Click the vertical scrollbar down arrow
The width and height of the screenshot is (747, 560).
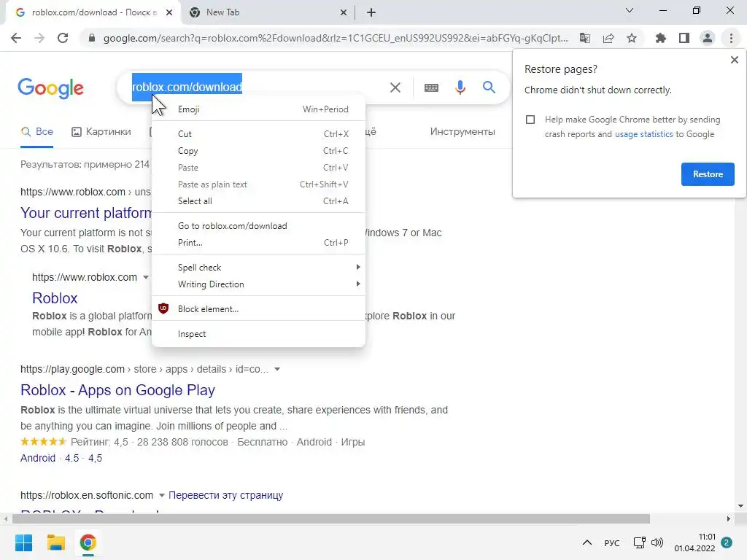coord(740,506)
